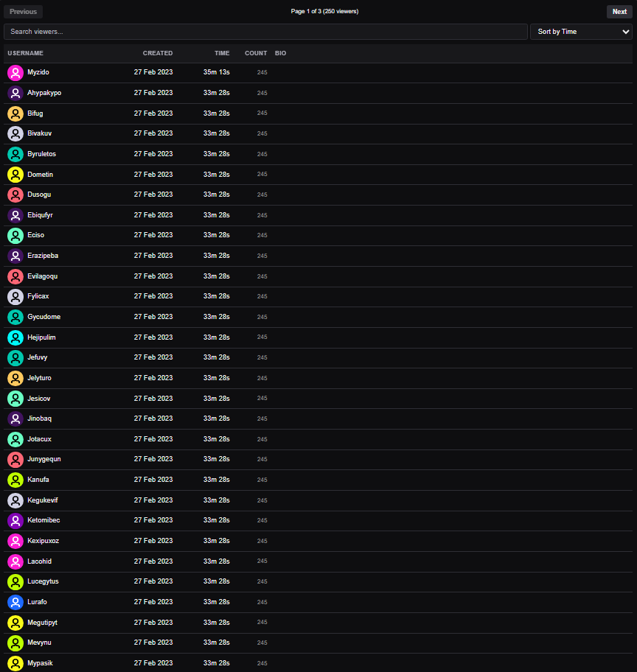Click the created date in Dometin's row
This screenshot has height=672, width=637.
click(153, 175)
